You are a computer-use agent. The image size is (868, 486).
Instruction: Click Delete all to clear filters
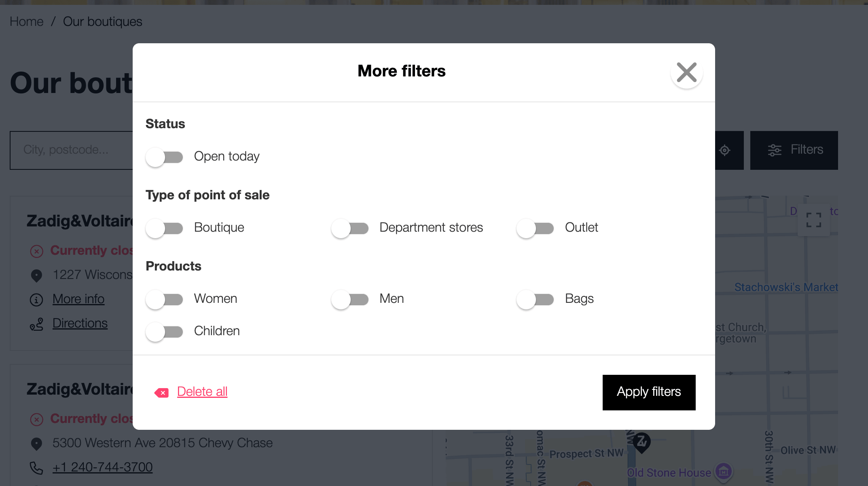(x=202, y=391)
